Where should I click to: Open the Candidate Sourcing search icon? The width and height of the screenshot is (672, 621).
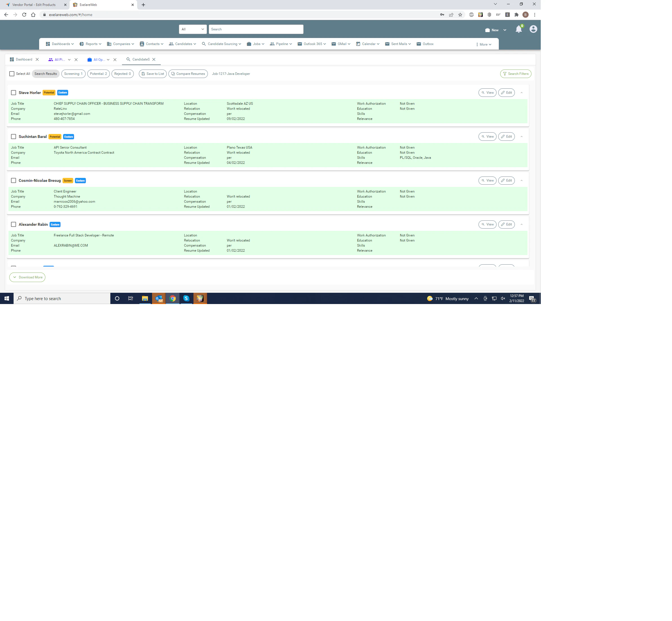204,44
